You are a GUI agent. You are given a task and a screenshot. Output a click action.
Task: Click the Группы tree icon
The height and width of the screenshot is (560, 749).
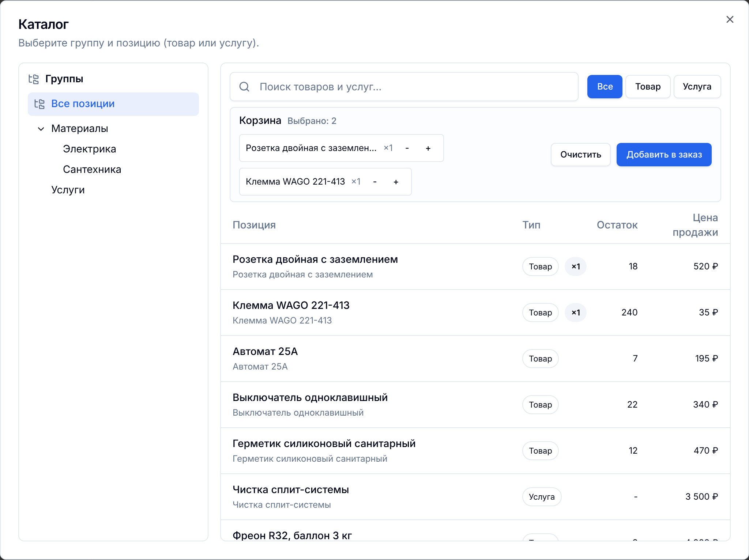click(34, 79)
